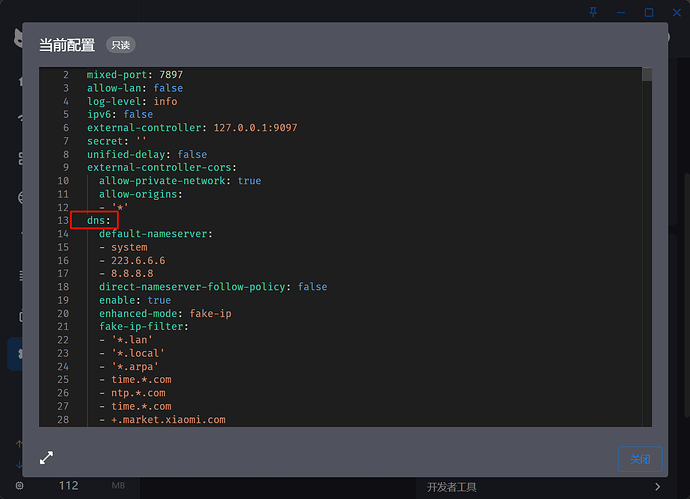Click the allow-origins: line
Screen dimensions: 690x499
click(140, 194)
